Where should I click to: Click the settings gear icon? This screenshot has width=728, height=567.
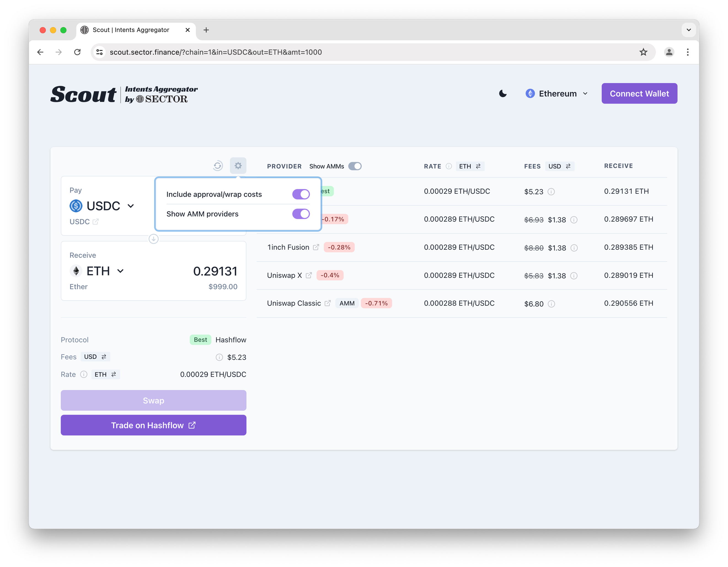coord(238,166)
